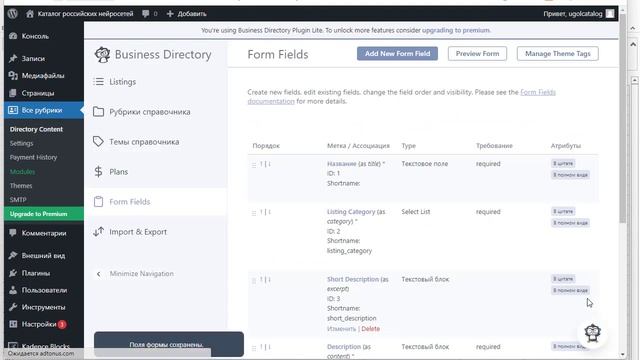This screenshot has width=640, height=360.
Task: Click the folder icon for Рубрики справочника
Action: (98, 111)
